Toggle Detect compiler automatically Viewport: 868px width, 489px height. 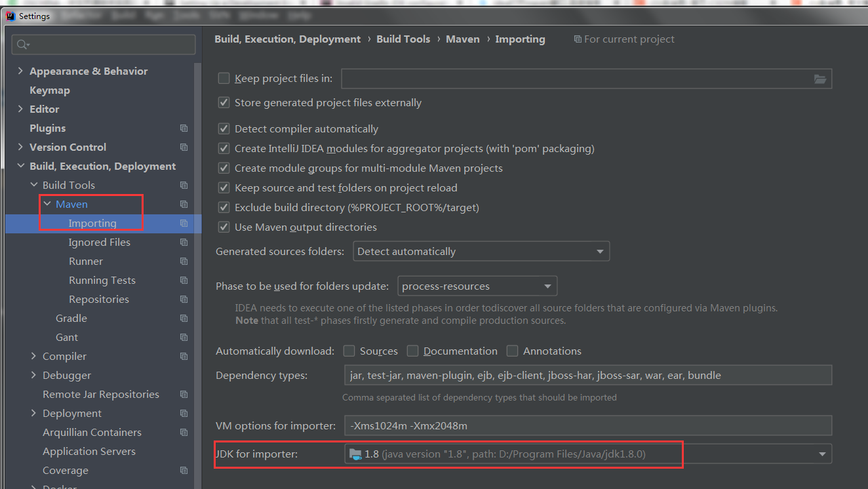click(224, 129)
